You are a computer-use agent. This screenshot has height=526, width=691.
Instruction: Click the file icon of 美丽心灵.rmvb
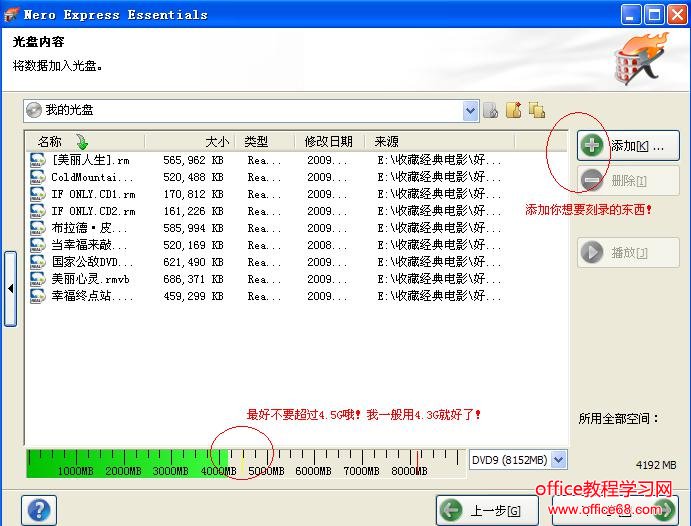pos(37,279)
